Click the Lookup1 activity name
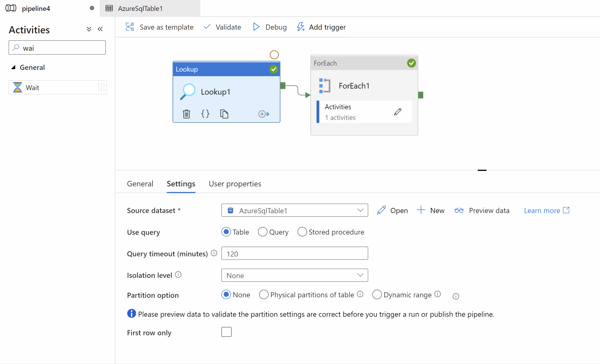Image resolution: width=600 pixels, height=364 pixels. (x=216, y=92)
